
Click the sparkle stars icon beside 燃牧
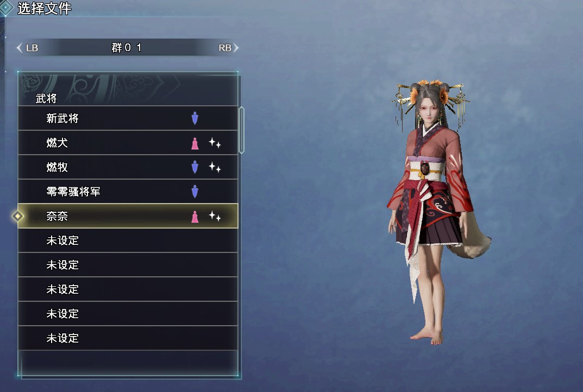click(215, 167)
